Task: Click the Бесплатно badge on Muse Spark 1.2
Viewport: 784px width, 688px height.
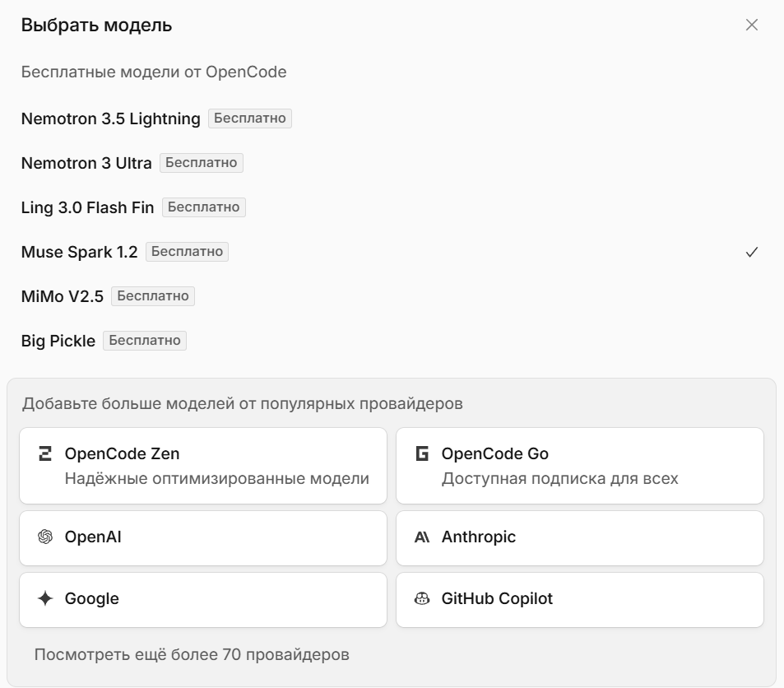Action: (x=187, y=252)
